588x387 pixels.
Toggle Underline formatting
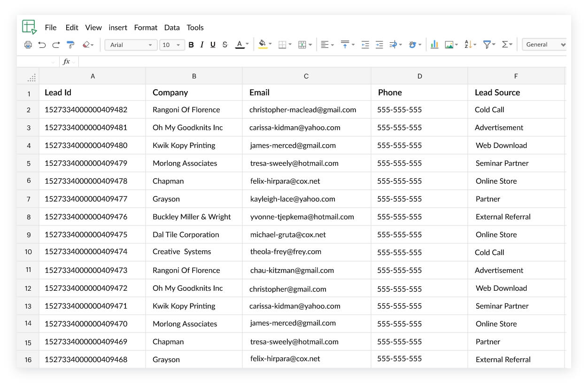point(213,45)
